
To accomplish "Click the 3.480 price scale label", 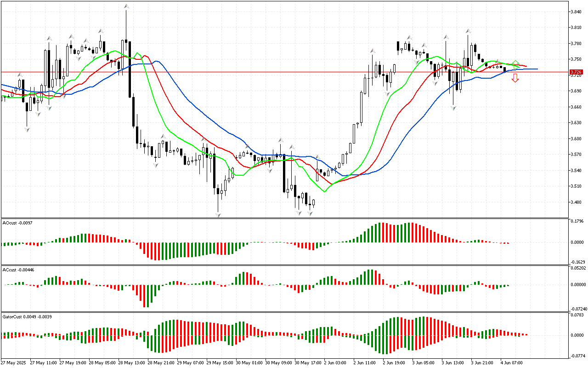I will click(576, 202).
